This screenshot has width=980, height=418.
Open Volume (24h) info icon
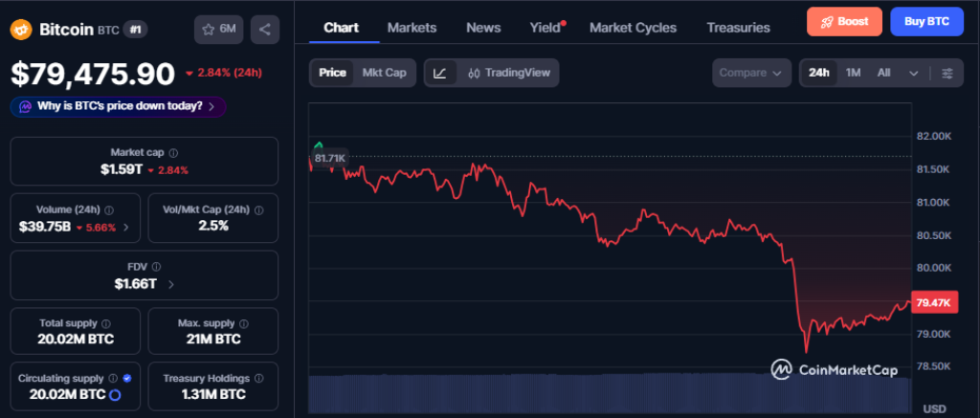pyautogui.click(x=109, y=209)
